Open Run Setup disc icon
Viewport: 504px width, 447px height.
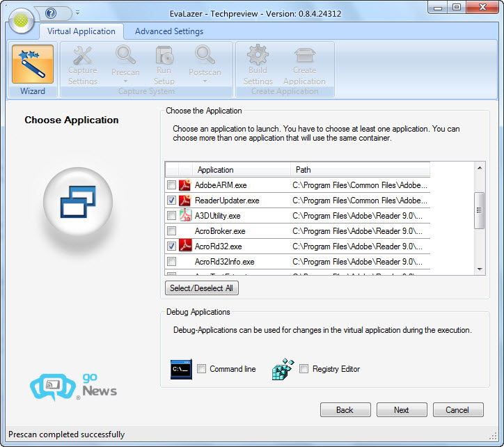(x=164, y=55)
